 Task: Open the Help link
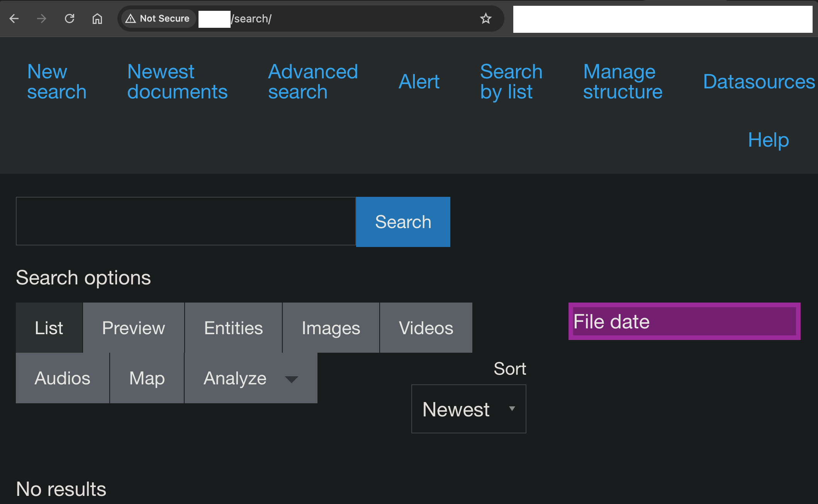(768, 140)
